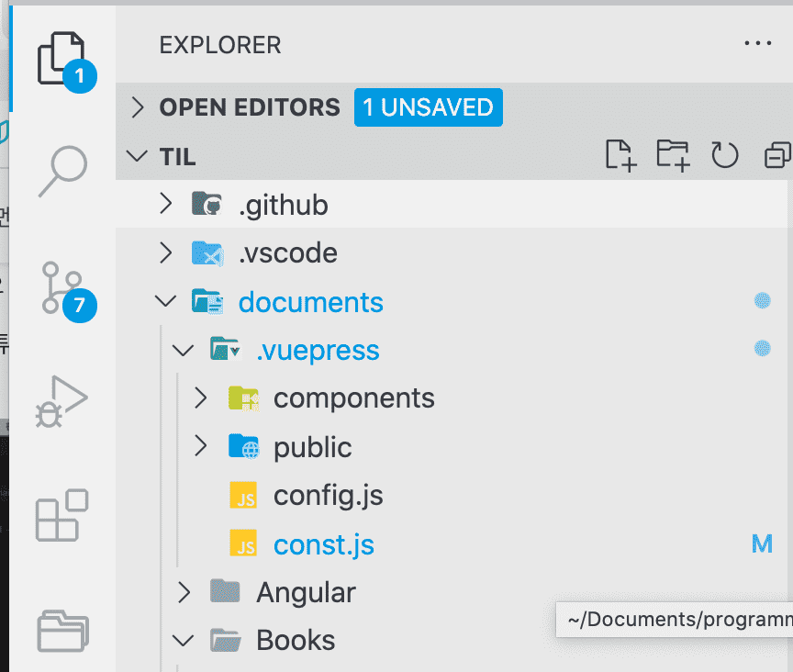Image resolution: width=793 pixels, height=672 pixels.
Task: Create a new folder in TIL
Action: click(673, 155)
